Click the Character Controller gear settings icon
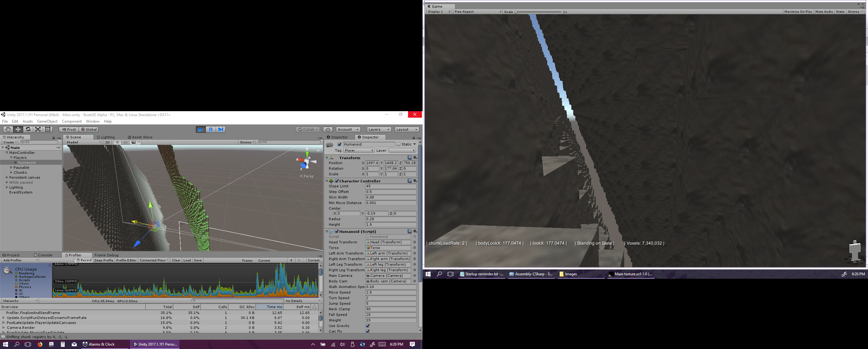Image resolution: width=868 pixels, height=349 pixels. [x=415, y=181]
